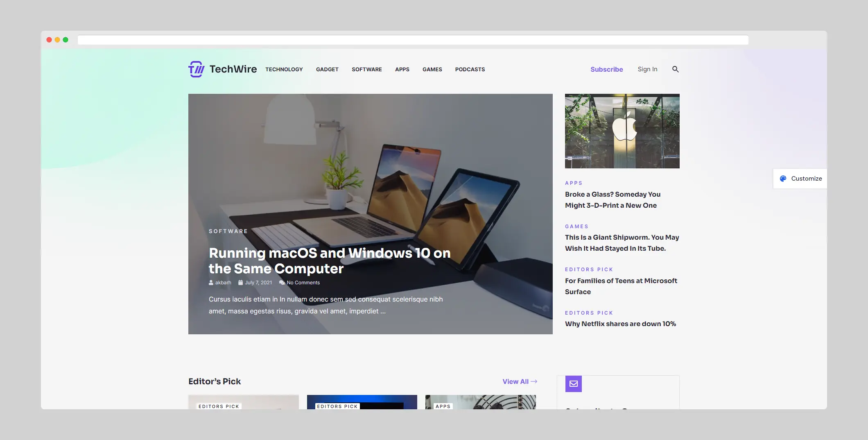Click the Customize palette icon
Screen dimensions: 868x440
[783, 179]
